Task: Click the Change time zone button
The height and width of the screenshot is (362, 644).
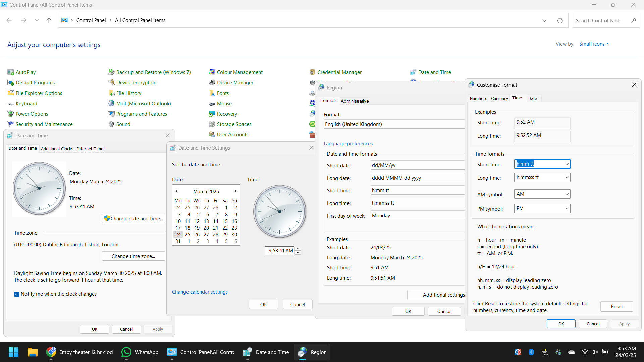Action: pos(133,256)
